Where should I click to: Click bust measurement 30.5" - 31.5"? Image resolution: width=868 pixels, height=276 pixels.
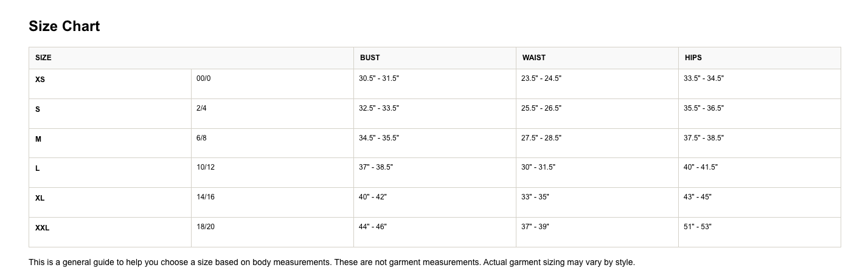coord(379,78)
